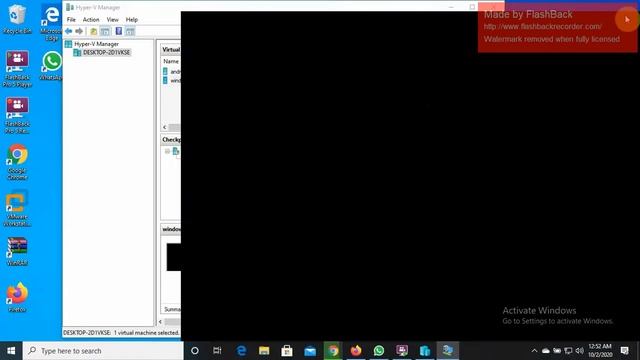
Task: Open Mail app from the taskbar
Action: coord(310,351)
